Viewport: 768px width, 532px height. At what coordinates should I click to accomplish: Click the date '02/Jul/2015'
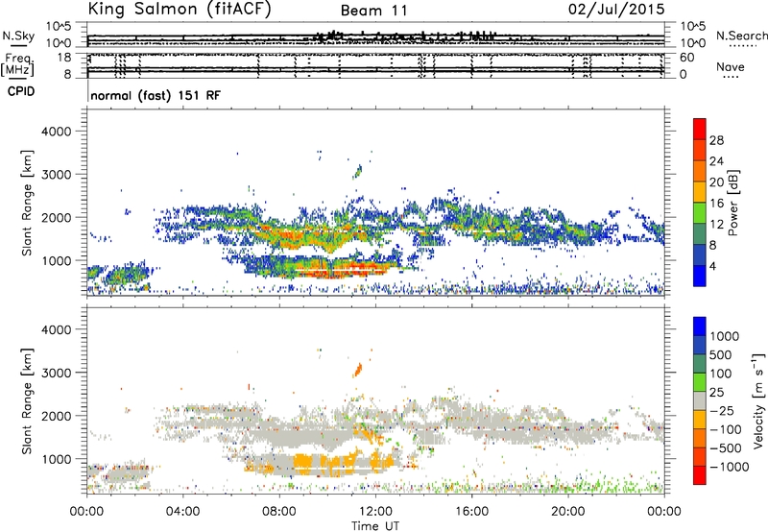click(616, 10)
